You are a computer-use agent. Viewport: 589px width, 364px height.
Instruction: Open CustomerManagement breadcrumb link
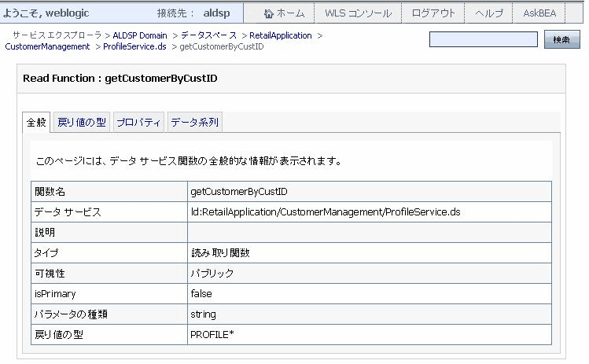click(x=47, y=46)
